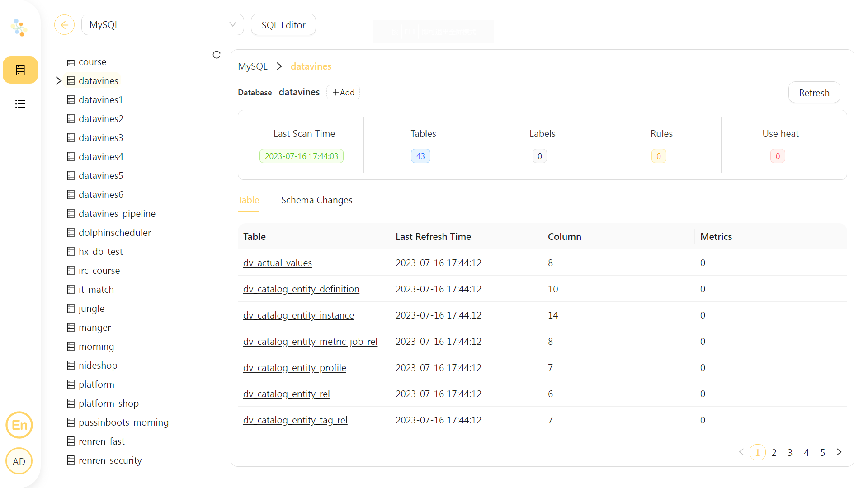
Task: Click the Refresh button top-right
Action: pyautogui.click(x=814, y=92)
